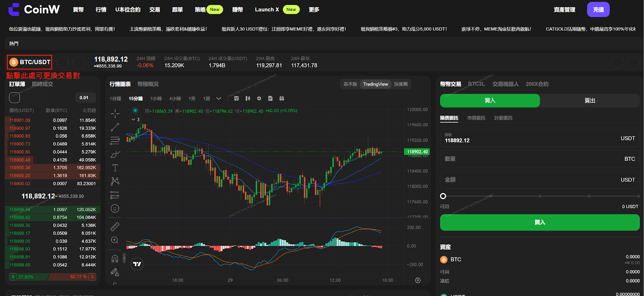Select the 1天 chart interval
Screen dimensions: 644x296
tap(192, 99)
